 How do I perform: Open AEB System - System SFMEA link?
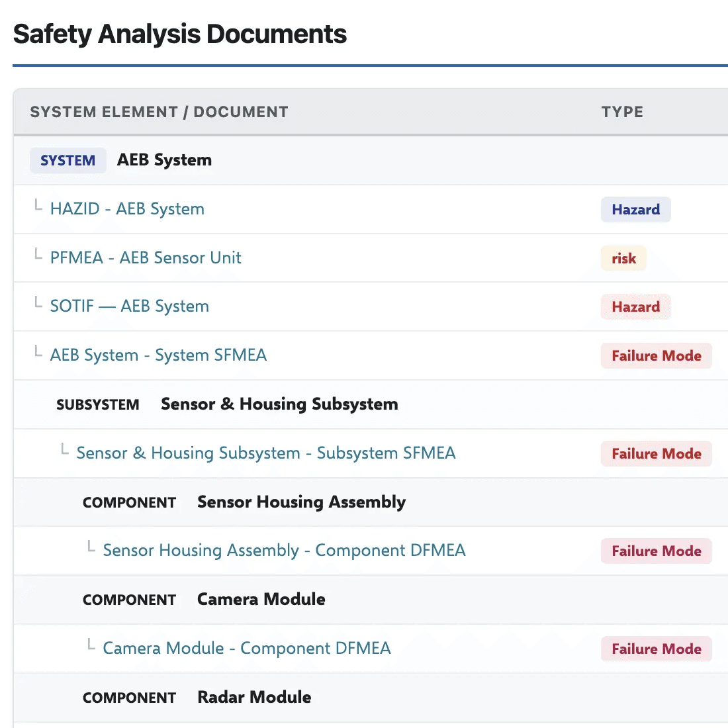[158, 355]
